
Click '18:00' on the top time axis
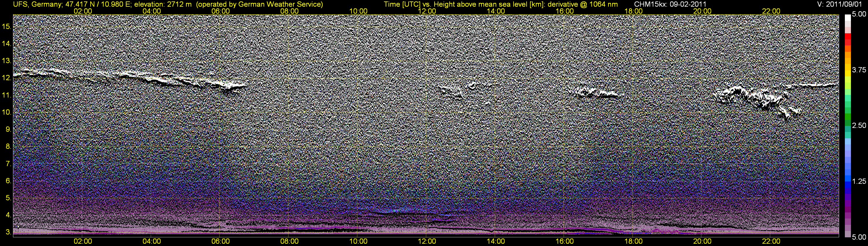633,11
